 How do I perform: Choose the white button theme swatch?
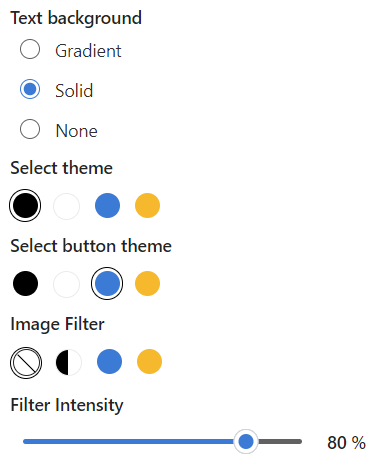click(x=66, y=284)
